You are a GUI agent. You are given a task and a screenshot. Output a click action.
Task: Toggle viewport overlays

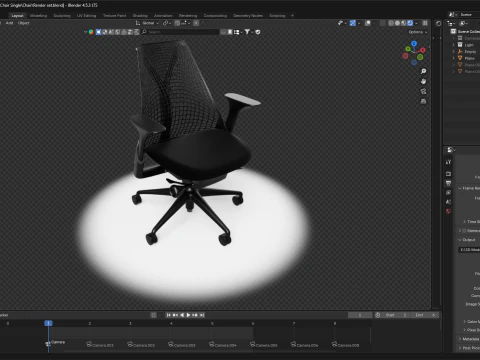click(368, 23)
